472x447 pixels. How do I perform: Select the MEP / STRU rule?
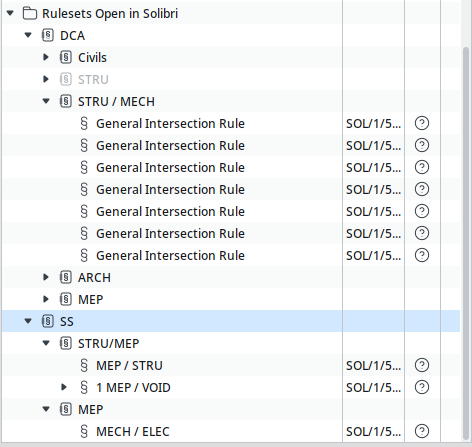click(129, 366)
